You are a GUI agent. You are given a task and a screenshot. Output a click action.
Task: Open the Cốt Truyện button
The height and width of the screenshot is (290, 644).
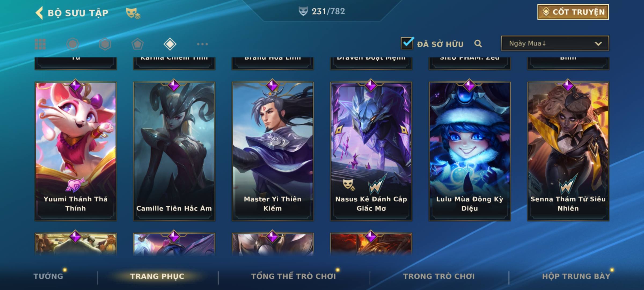click(x=573, y=12)
